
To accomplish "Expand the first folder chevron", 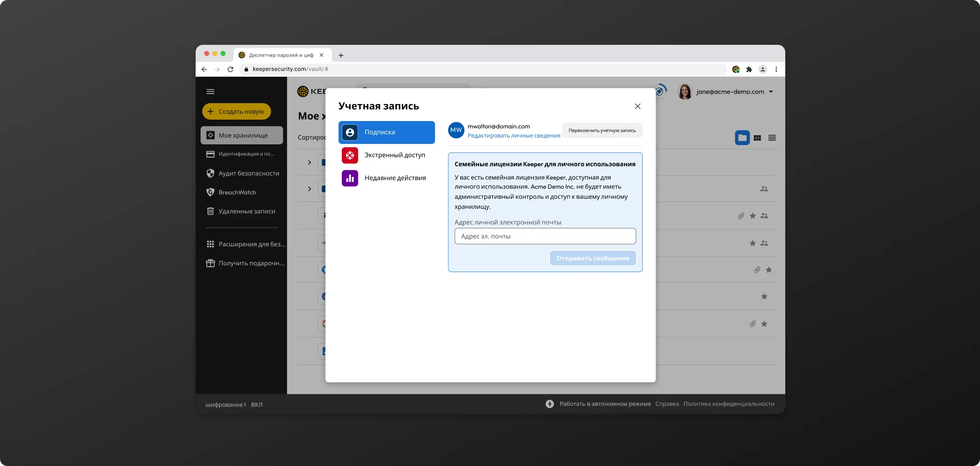I will (x=309, y=163).
